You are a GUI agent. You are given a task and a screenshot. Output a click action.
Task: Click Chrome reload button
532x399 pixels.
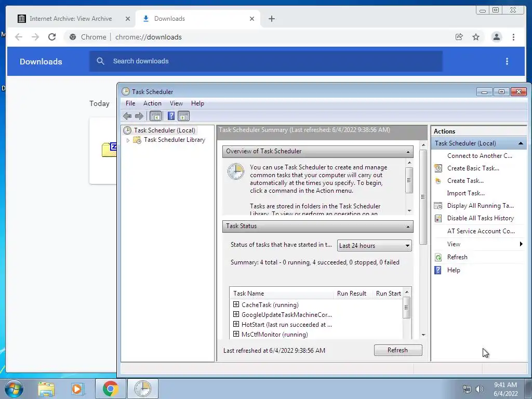coord(52,37)
